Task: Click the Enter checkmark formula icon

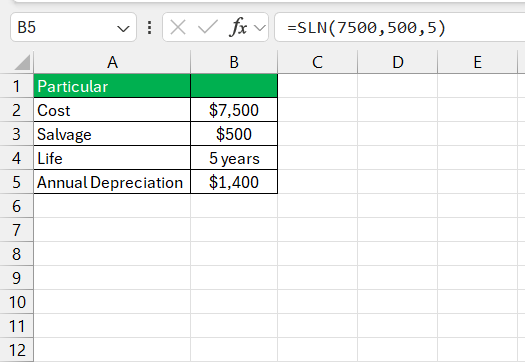Action: (208, 27)
